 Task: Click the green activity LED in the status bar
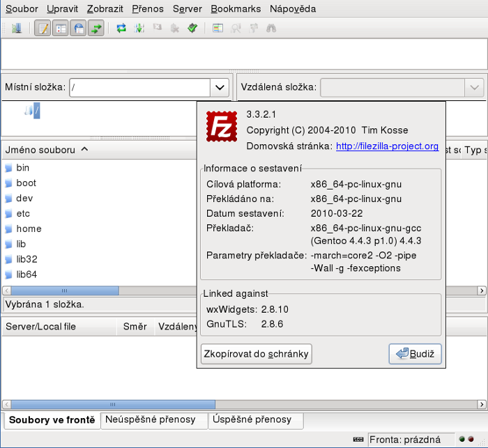point(462,439)
